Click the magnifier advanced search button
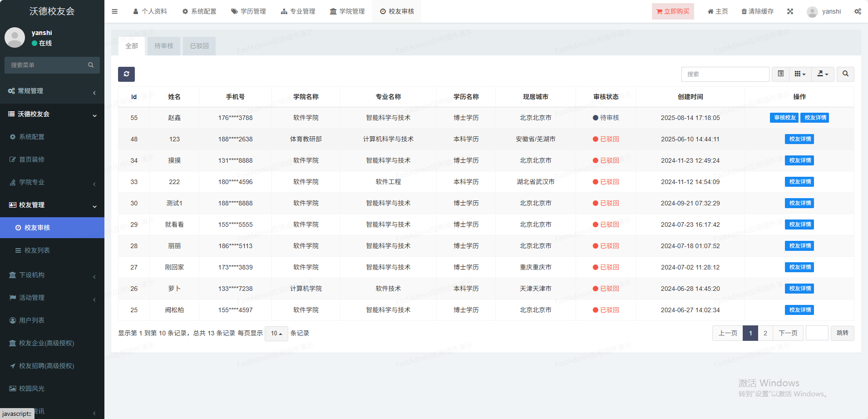The width and height of the screenshot is (868, 419). (845, 74)
